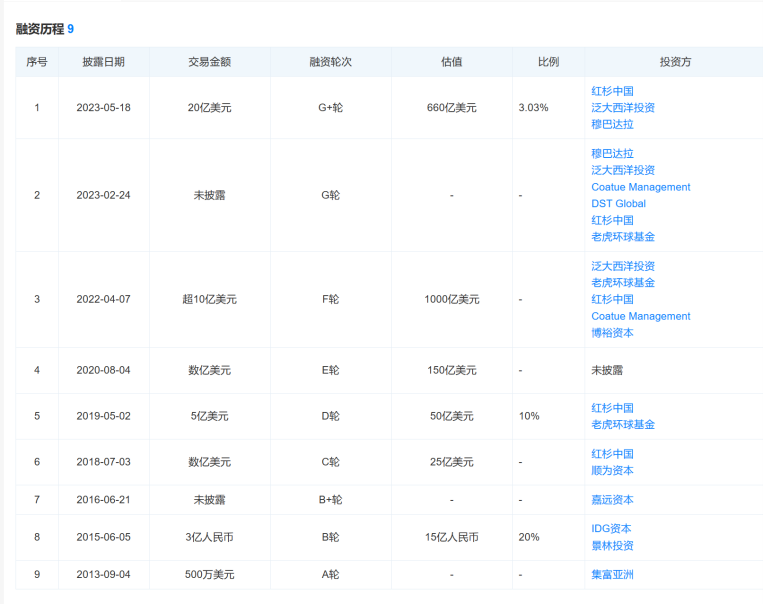Select the 超10亿美元 amount cell
The width and height of the screenshot is (763, 604).
pyautogui.click(x=210, y=299)
